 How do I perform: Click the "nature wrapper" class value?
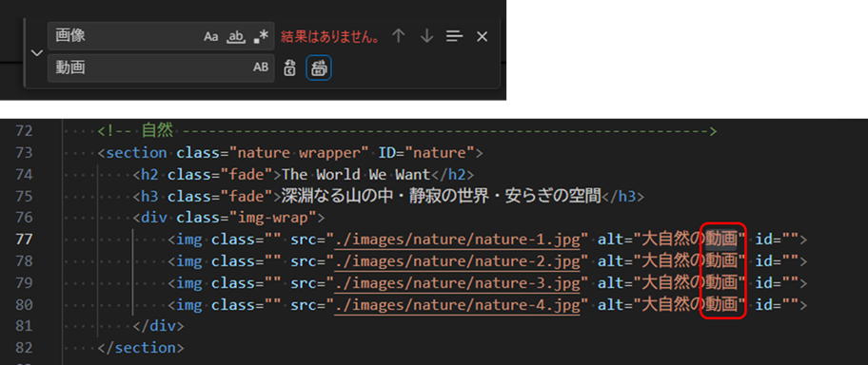[x=300, y=153]
